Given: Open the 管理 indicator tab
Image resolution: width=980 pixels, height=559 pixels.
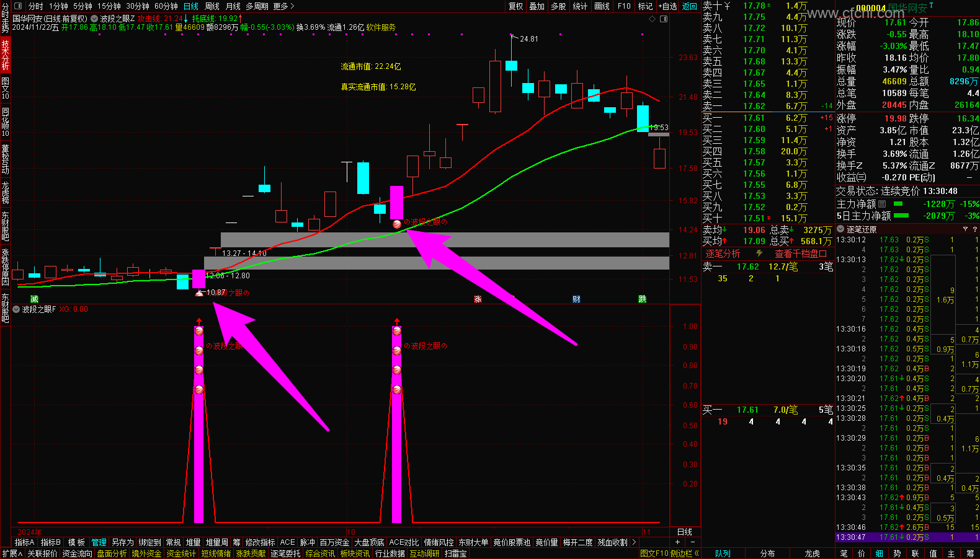Looking at the screenshot, I should pos(99,542).
